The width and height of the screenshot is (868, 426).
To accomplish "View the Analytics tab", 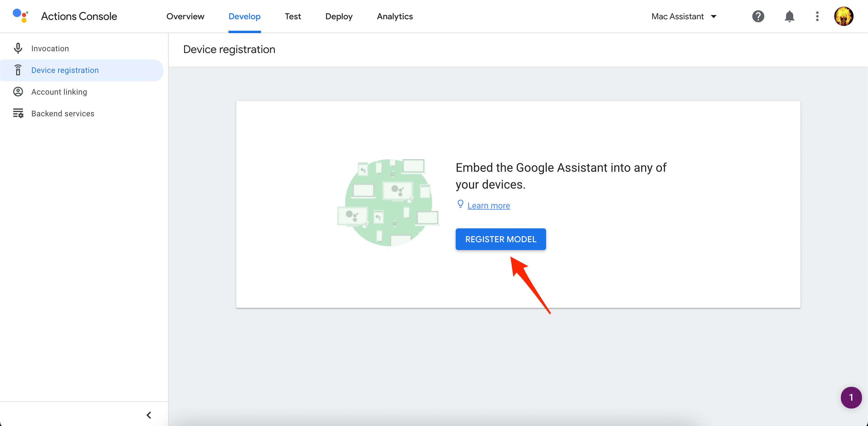I will (395, 16).
